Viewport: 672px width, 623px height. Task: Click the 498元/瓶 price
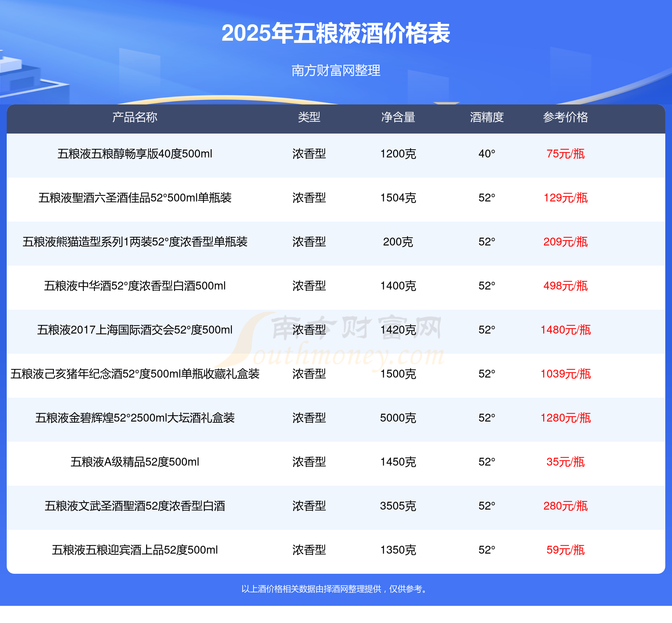point(566,286)
